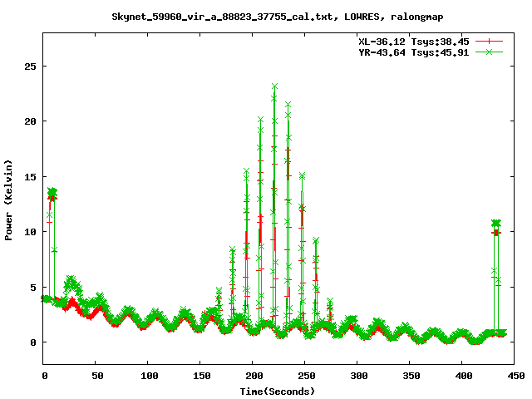Click the y-axis tick label 5
Screen dimensions: 532x399
(x=33, y=288)
